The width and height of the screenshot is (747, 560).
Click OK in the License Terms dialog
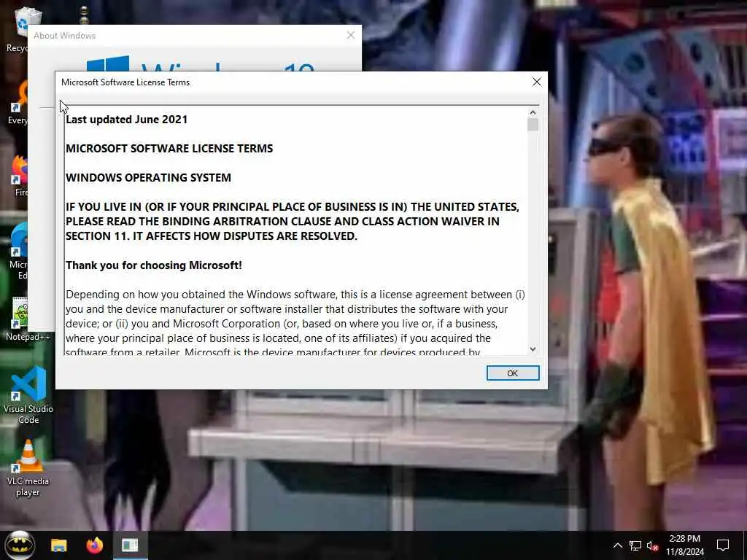click(513, 373)
